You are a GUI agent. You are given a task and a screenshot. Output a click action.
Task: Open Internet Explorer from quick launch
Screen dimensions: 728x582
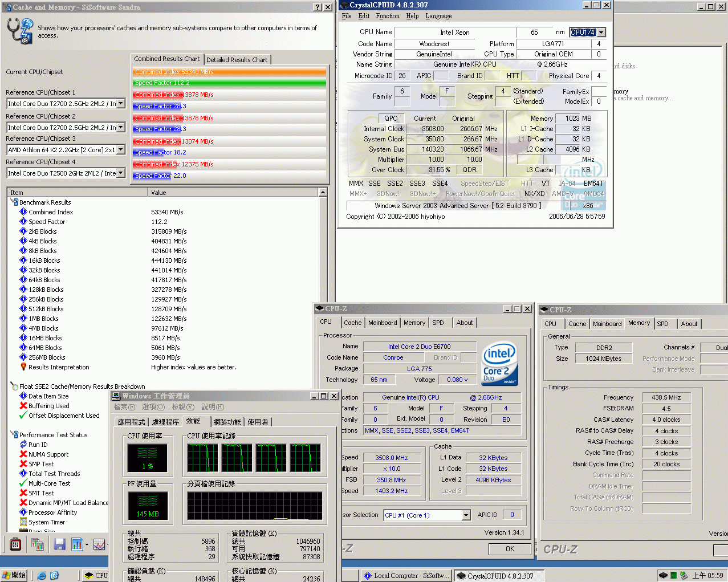(x=42, y=575)
